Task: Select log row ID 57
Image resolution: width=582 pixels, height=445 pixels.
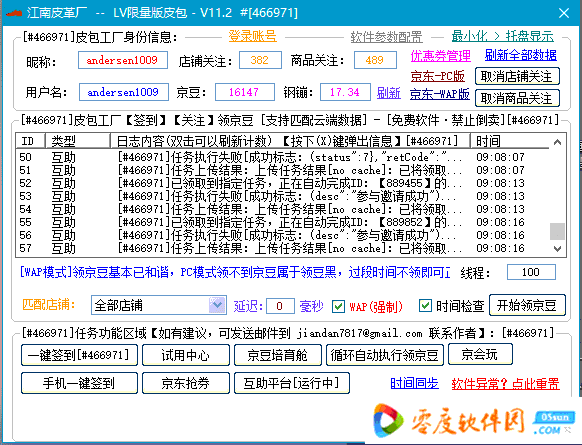Action: 282,248
